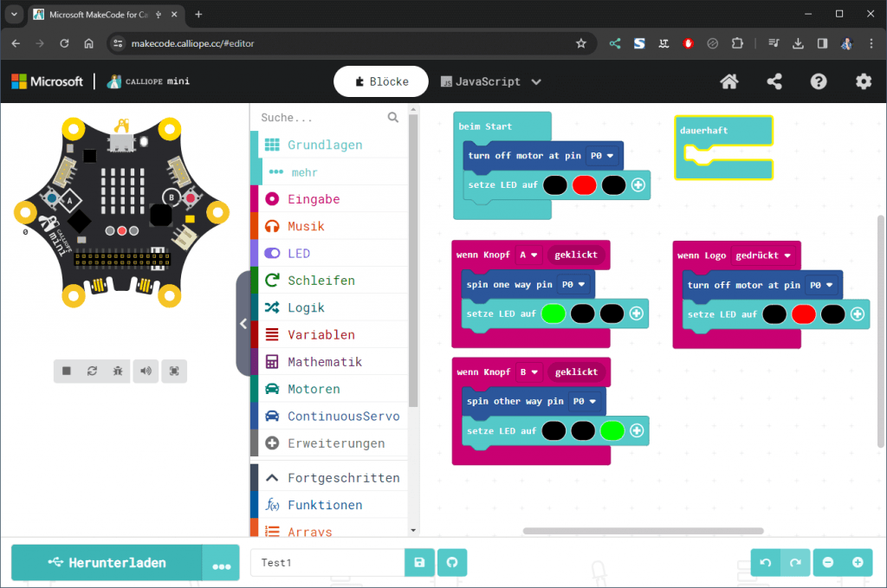
Task: Share the project via the share icon
Action: tap(774, 81)
